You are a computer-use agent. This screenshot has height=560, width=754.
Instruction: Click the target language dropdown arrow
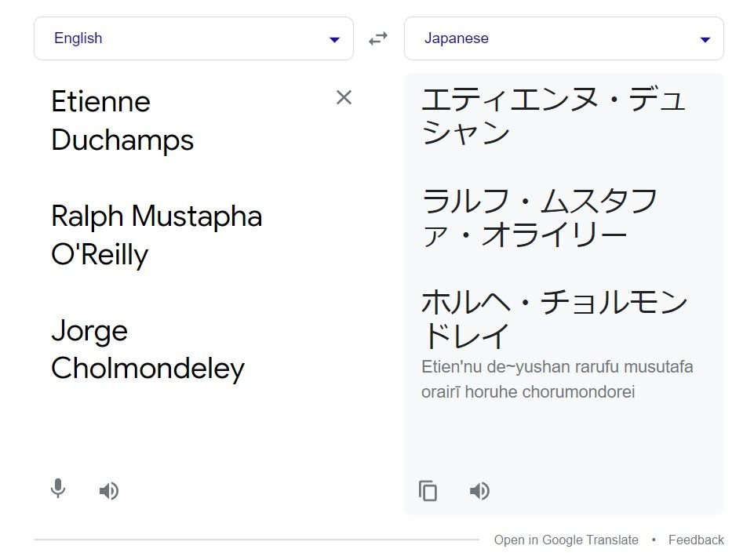pos(705,38)
